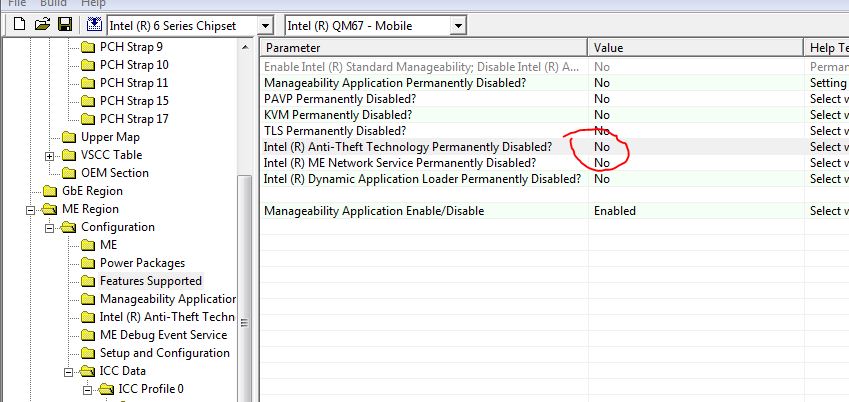Select Features Supported in the tree
The height and width of the screenshot is (402, 849).
click(x=151, y=281)
